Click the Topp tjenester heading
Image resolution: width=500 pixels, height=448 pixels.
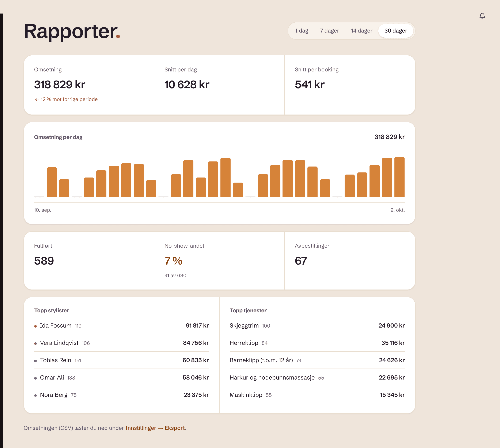(x=248, y=310)
